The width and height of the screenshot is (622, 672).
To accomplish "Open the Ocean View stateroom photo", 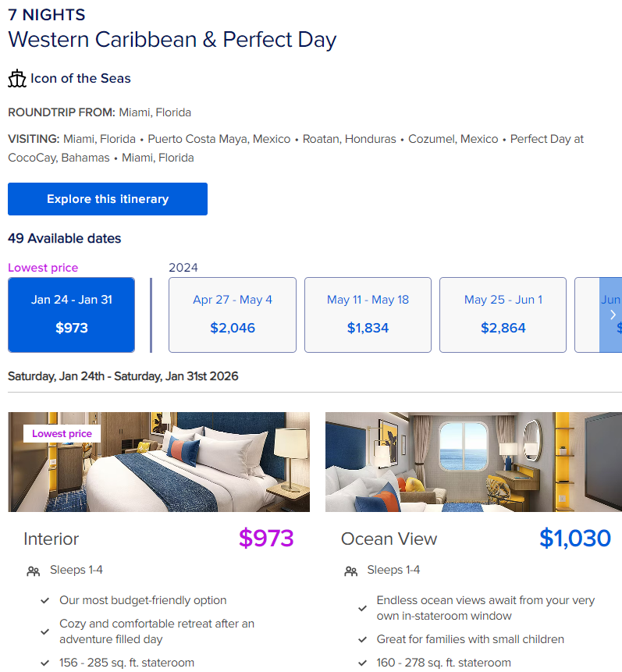I will tap(474, 462).
